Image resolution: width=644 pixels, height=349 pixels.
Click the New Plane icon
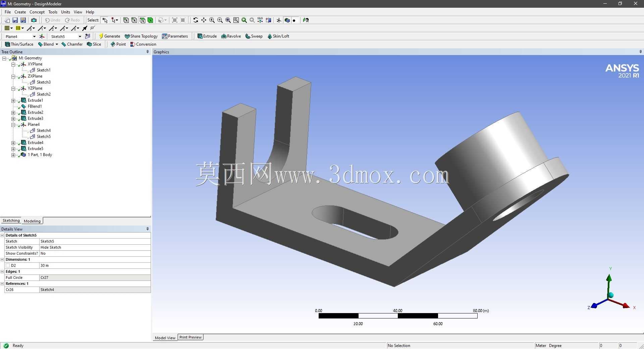(42, 36)
